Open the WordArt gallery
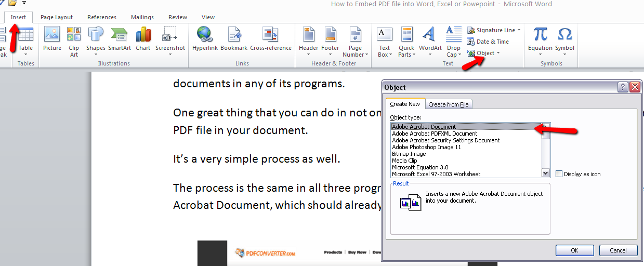644x266 pixels. click(x=430, y=41)
